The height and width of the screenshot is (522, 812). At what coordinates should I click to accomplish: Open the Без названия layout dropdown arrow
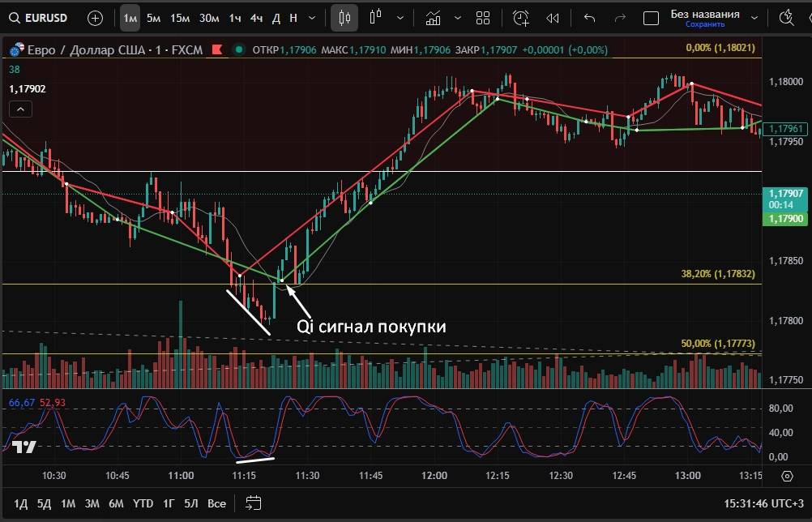(754, 17)
